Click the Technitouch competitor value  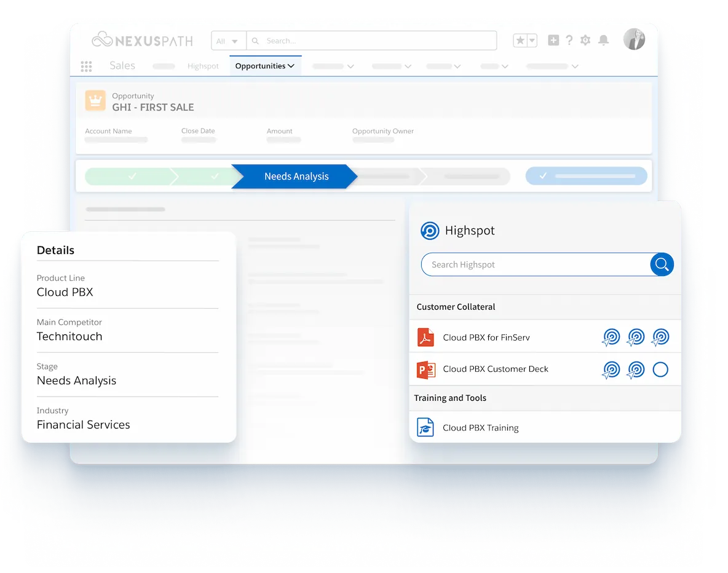pos(69,336)
